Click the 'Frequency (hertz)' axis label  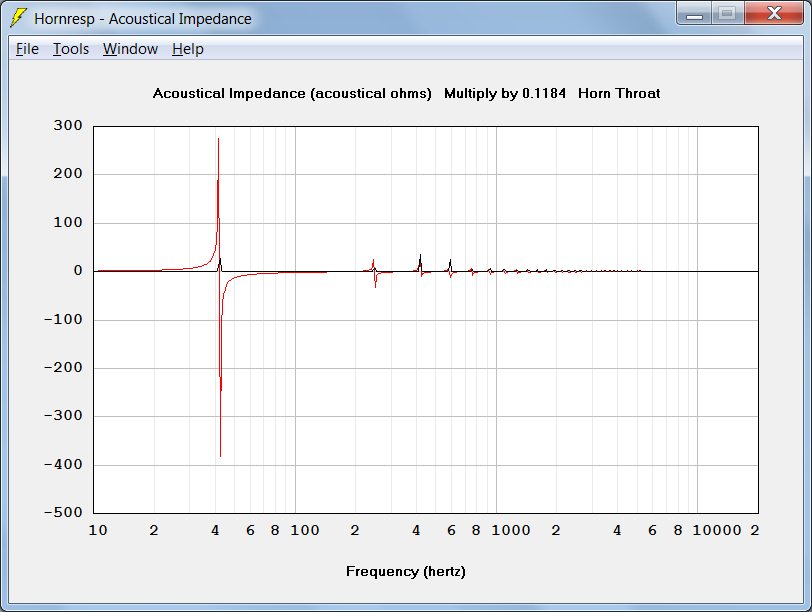405,572
